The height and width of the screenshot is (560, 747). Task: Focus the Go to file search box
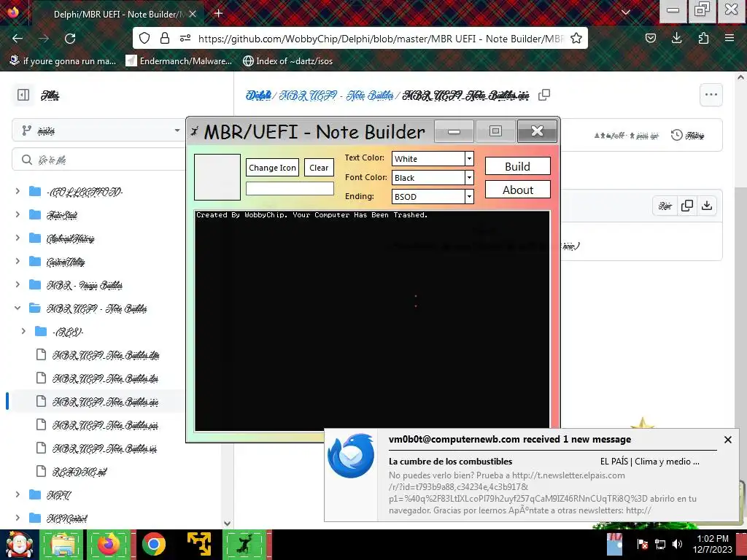[x=100, y=160]
